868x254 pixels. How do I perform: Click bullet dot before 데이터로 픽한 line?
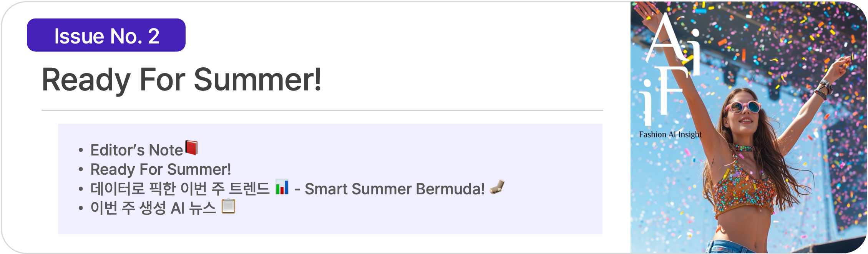click(x=81, y=189)
